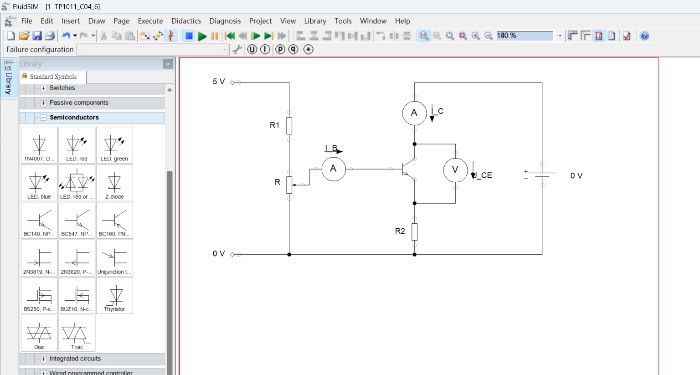
Task: Open the File menu
Action: point(27,21)
